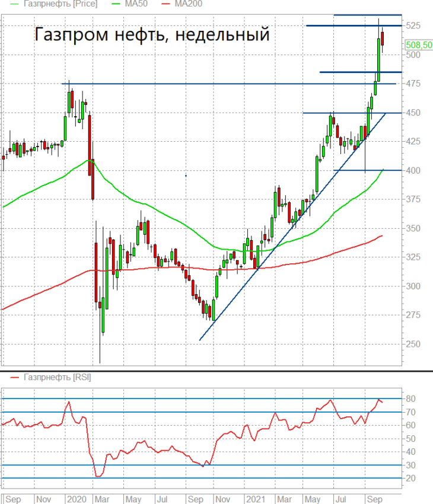Click the Газпрнефть [RSI] legend label

pyautogui.click(x=57, y=377)
